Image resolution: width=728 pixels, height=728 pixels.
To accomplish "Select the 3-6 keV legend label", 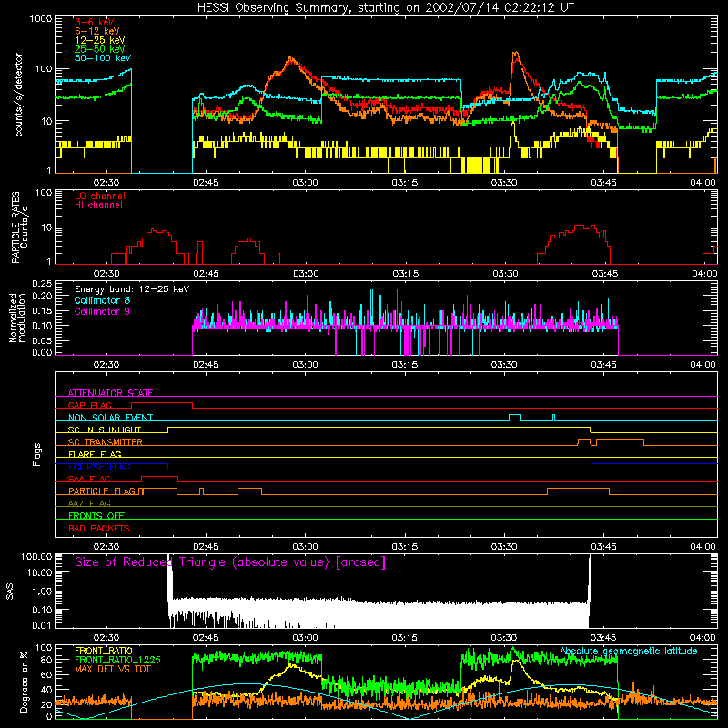I will pos(95,22).
